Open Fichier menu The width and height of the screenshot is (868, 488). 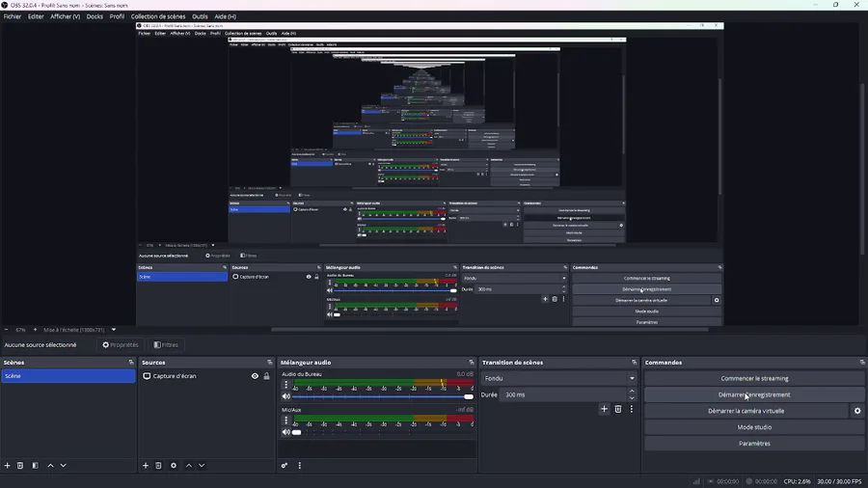pos(13,16)
